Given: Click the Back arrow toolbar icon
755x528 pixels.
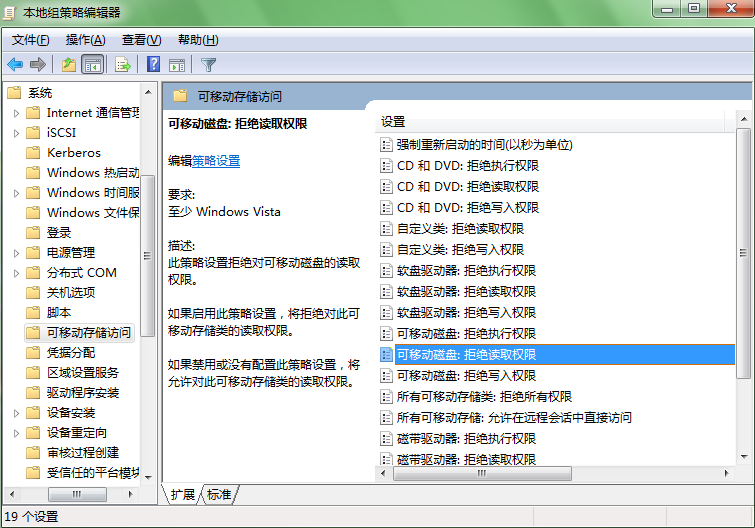Looking at the screenshot, I should point(15,64).
